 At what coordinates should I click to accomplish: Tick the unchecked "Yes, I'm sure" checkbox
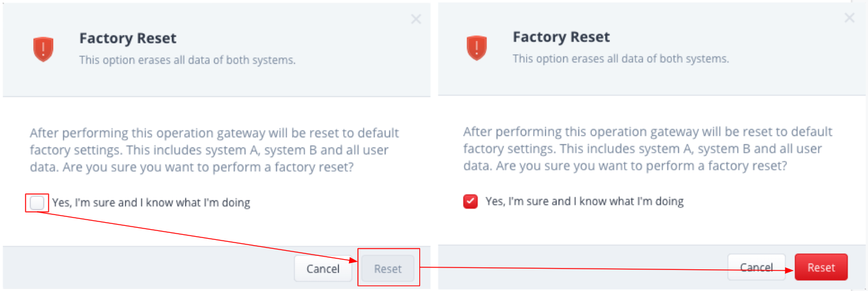coord(37,203)
